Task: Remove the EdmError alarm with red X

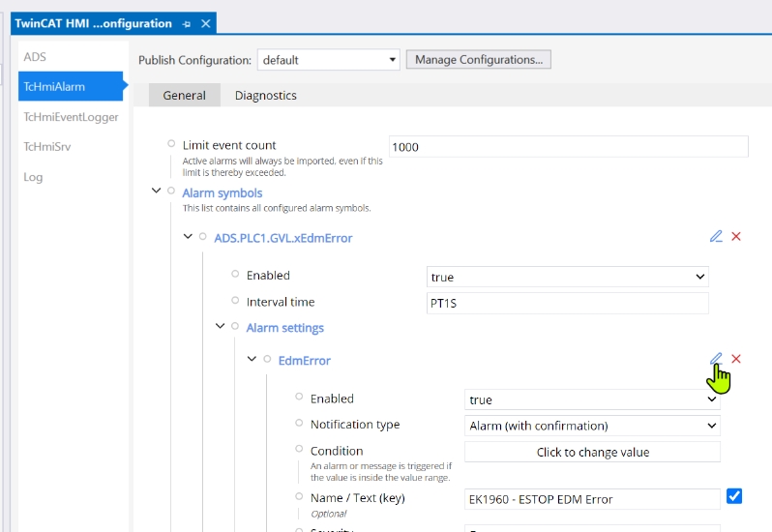Action: point(736,359)
